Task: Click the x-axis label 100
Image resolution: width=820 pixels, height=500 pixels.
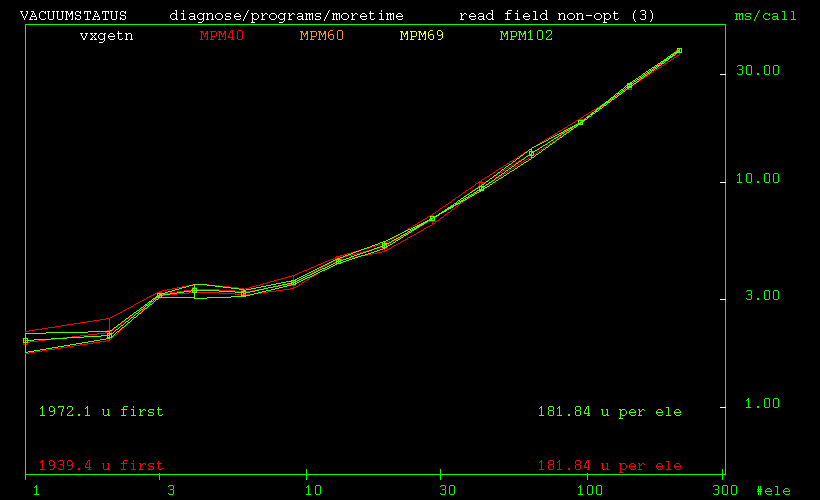Action: click(590, 491)
